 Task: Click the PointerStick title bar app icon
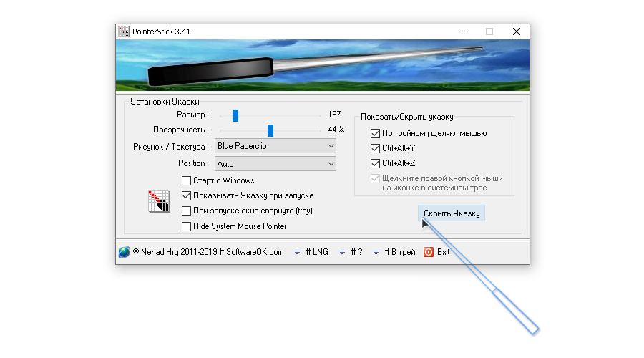(124, 32)
